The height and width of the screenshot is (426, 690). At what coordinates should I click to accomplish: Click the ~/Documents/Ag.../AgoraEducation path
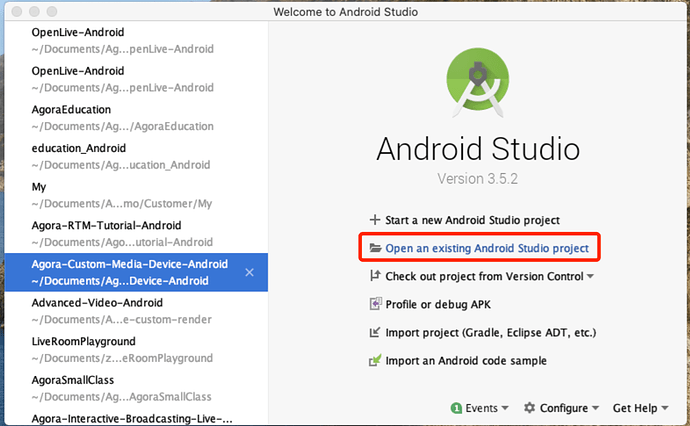(122, 126)
